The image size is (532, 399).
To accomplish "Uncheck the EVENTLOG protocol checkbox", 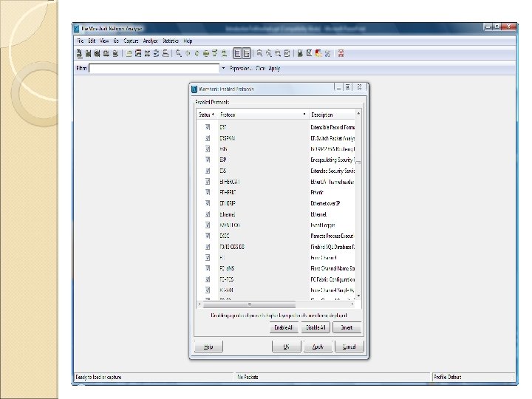I will 208,225.
